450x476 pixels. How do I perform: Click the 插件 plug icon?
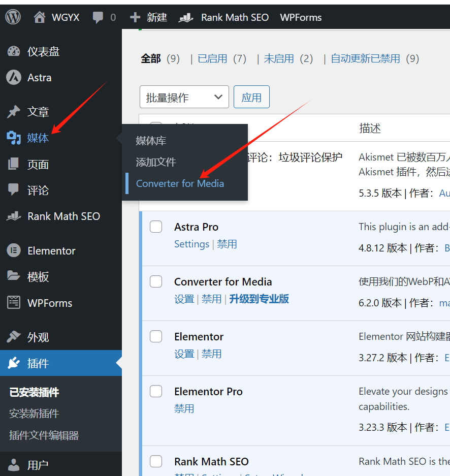[14, 363]
